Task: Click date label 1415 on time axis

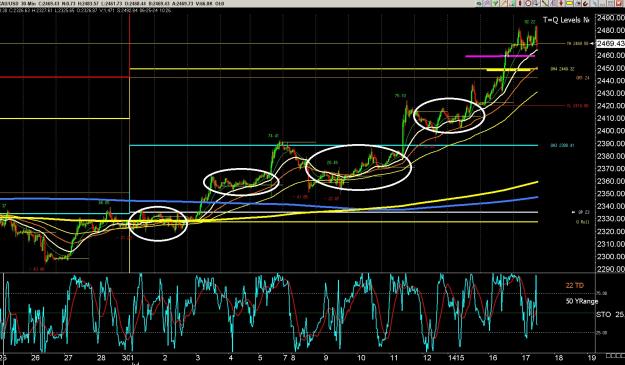Action: coord(455,358)
